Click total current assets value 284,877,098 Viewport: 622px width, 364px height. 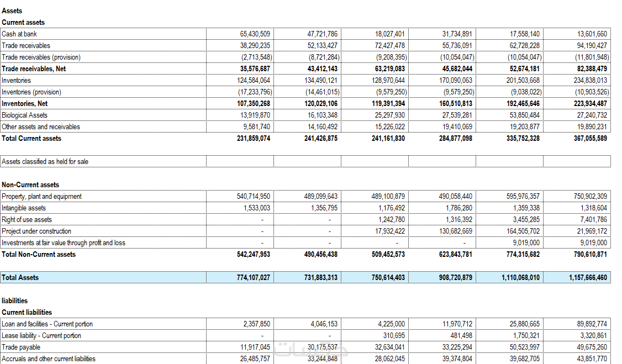(455, 139)
